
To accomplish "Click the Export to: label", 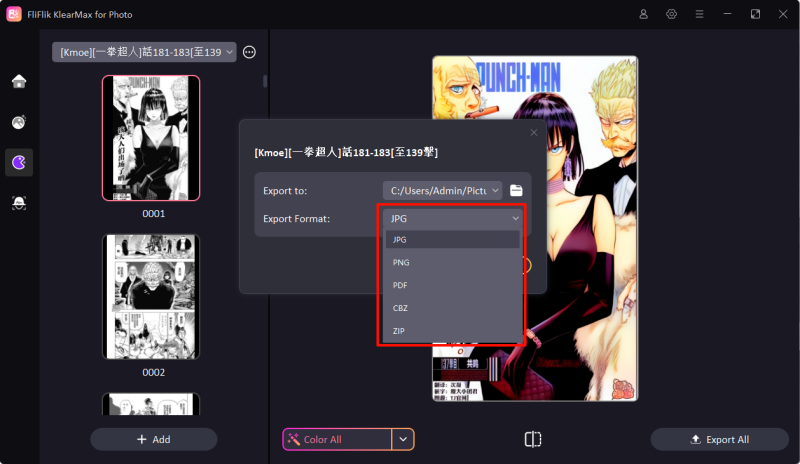I will point(285,191).
